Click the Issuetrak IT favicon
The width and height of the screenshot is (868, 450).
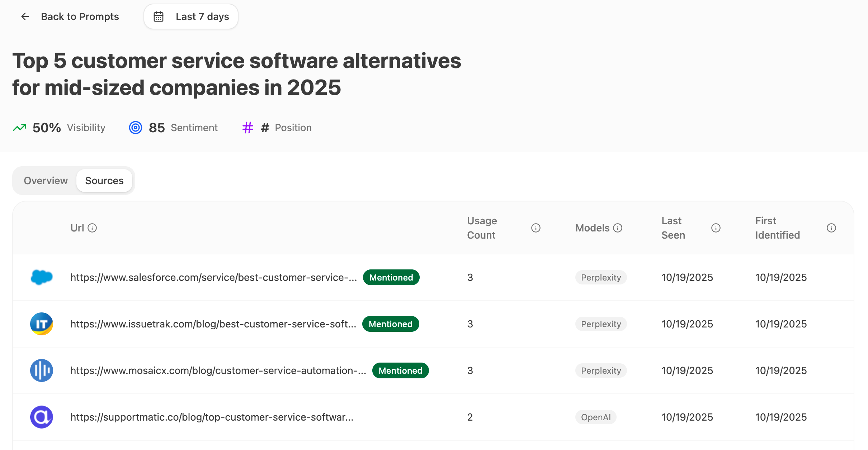[x=42, y=324]
